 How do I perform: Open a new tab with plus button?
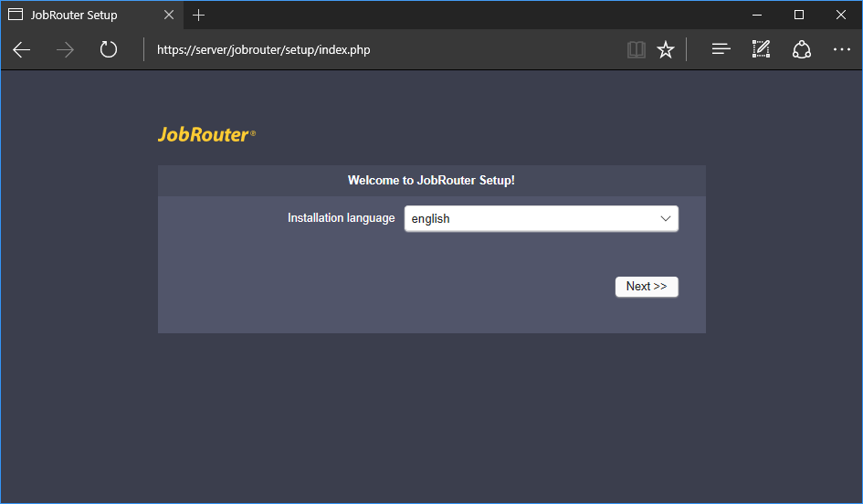(199, 16)
